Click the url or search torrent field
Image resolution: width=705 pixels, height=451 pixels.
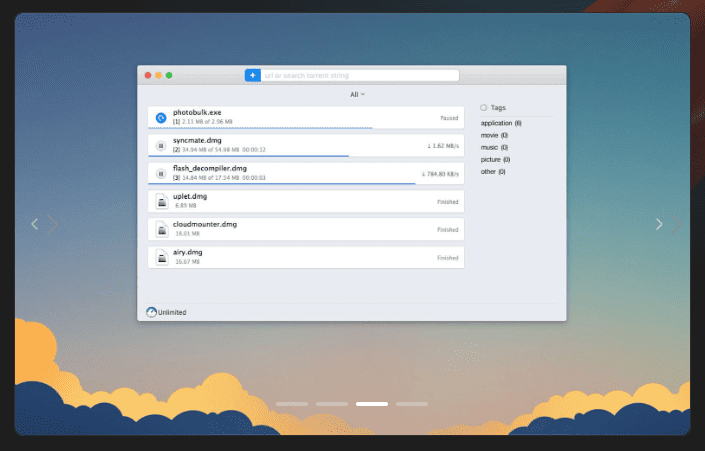point(360,76)
